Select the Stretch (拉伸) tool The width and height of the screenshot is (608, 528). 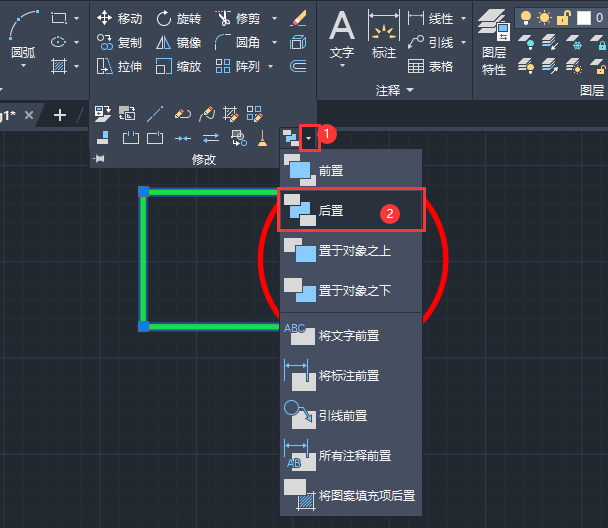coord(119,66)
